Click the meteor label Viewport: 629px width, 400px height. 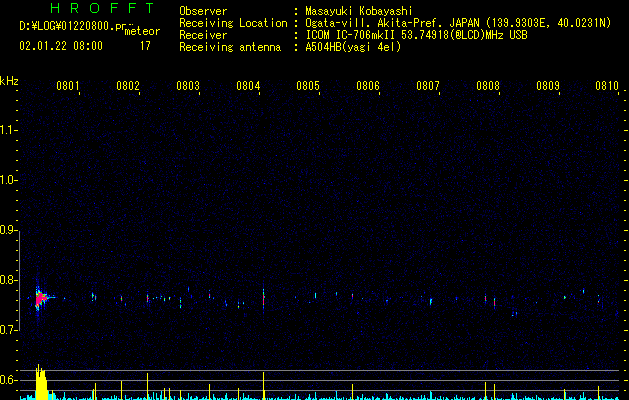coord(142,31)
